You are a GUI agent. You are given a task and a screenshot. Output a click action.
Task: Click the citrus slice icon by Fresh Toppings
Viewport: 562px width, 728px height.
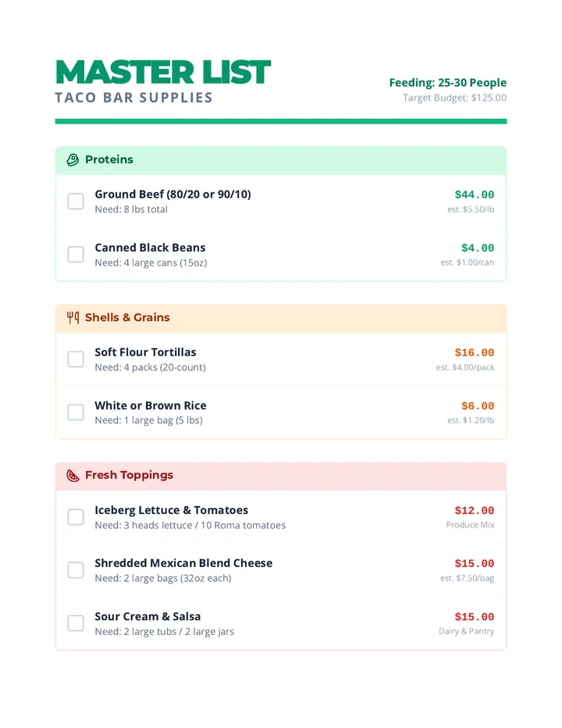[x=73, y=476]
